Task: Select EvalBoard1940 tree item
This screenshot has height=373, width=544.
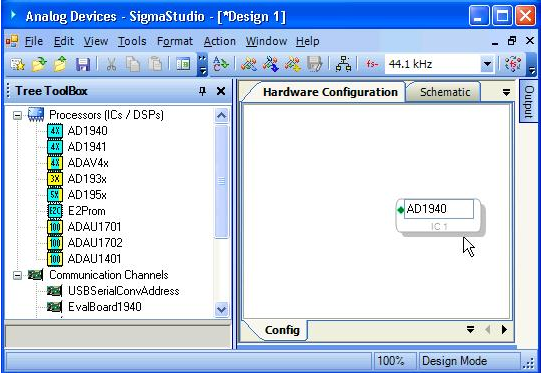Action: pyautogui.click(x=104, y=307)
